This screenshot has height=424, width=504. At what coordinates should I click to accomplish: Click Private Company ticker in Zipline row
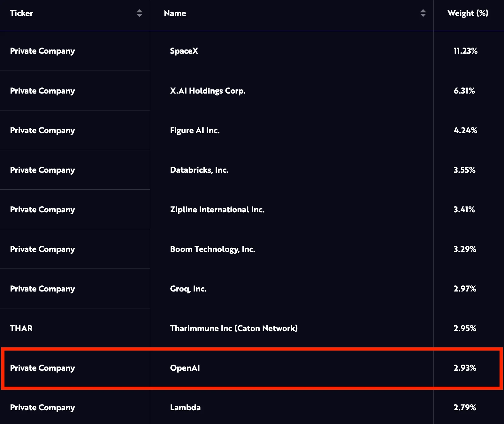point(42,210)
